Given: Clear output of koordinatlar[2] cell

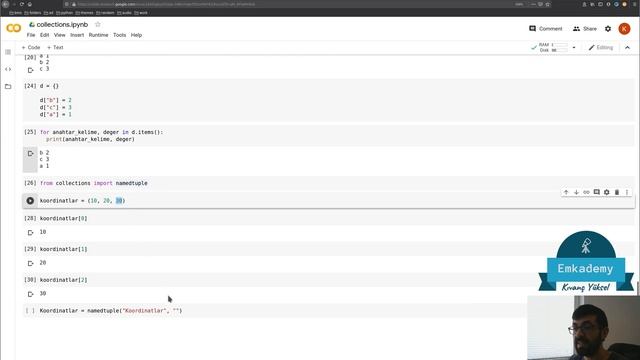Looking at the screenshot, I should point(30,294).
